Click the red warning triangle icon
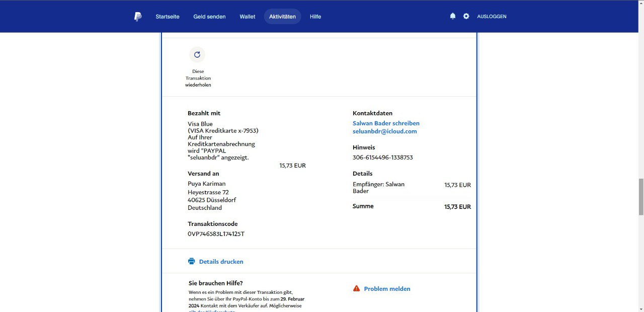Screen dimensions: 644x312 (356, 288)
